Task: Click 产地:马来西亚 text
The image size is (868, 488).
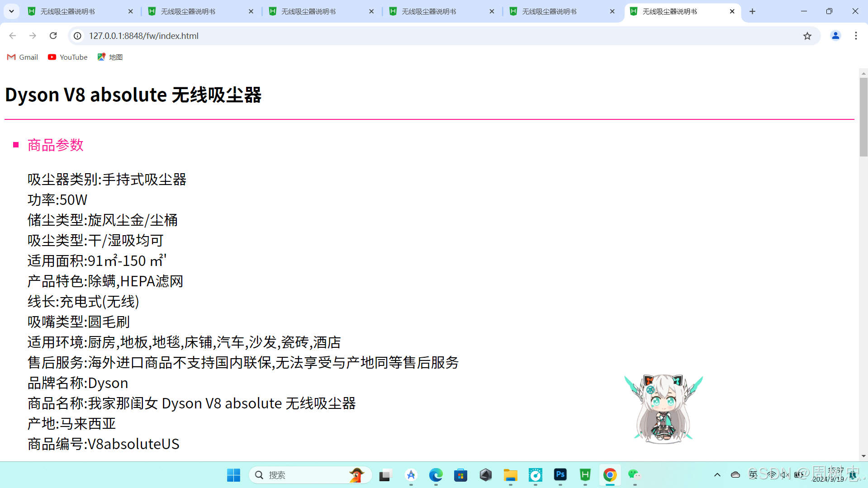Action: (x=72, y=424)
